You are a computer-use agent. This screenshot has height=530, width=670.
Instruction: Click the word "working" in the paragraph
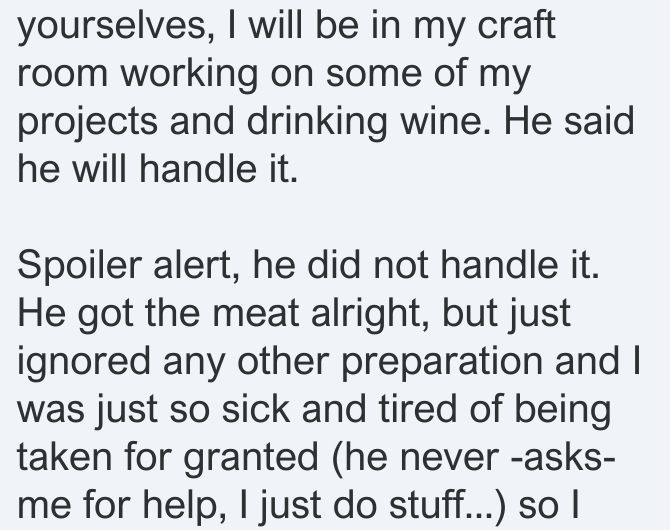(189, 75)
